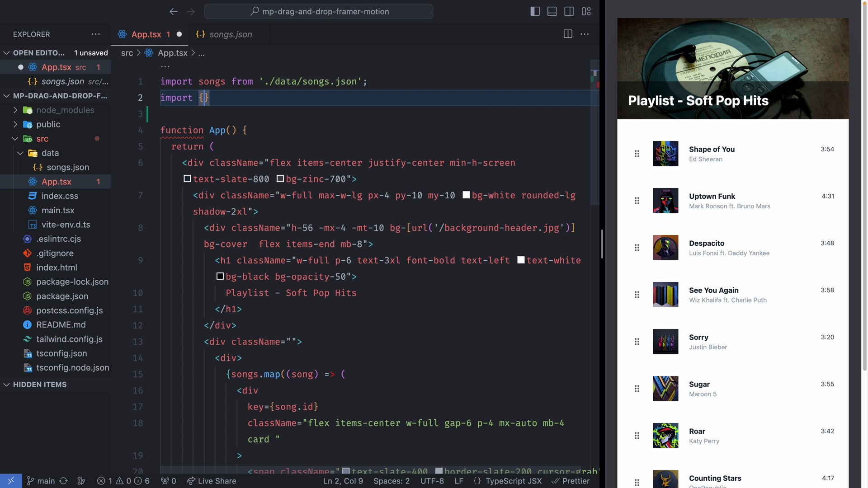Open remote window status bar button
This screenshot has height=488, width=868.
tap(11, 481)
